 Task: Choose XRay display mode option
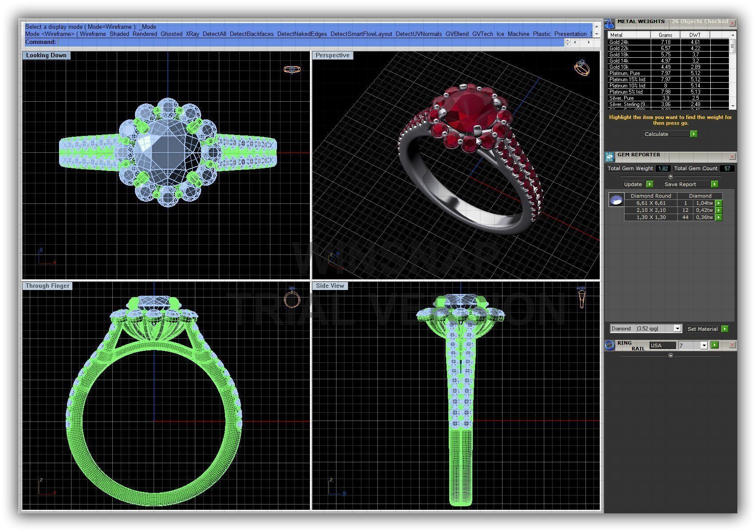(192, 34)
